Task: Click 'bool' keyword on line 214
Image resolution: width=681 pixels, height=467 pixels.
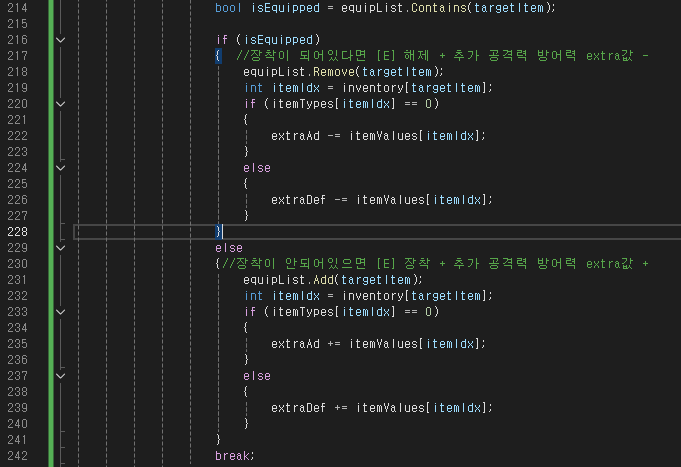Action: pos(228,8)
